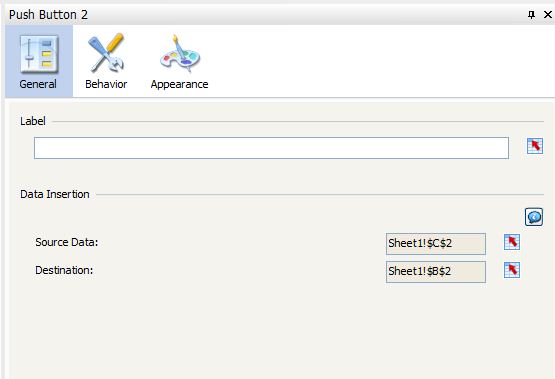
Task: Click the cell selector icon beside Label field
Action: [534, 146]
